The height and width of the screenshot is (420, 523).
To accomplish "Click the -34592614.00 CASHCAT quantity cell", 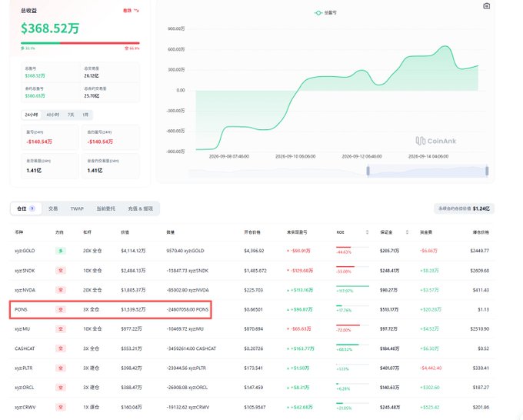I will point(191,348).
